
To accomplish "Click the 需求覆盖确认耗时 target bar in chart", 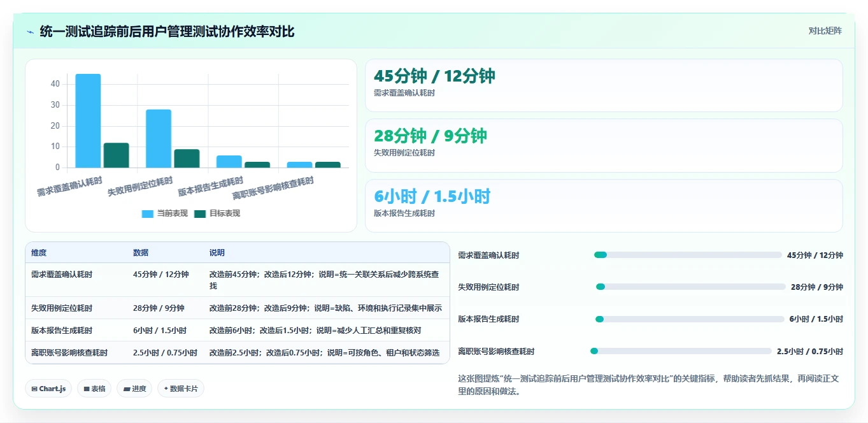I will tap(117, 155).
